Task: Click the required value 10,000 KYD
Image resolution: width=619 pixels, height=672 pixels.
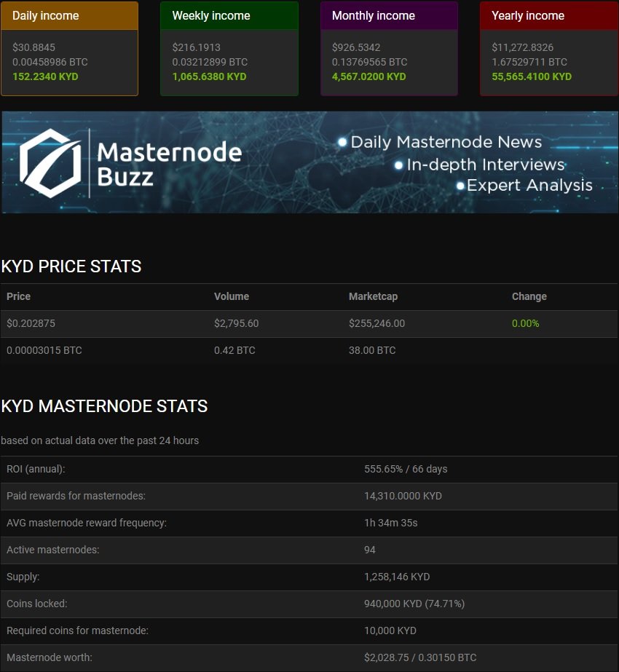Action: [390, 631]
